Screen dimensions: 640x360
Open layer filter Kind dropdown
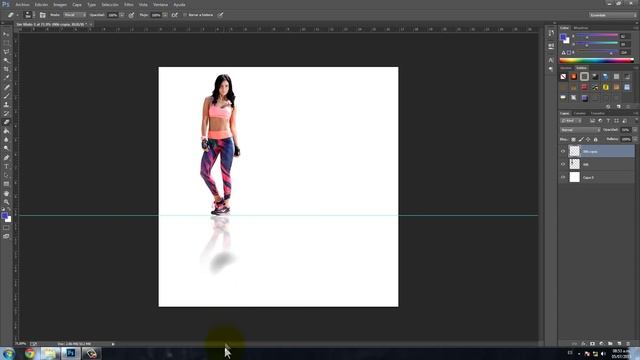click(x=571, y=121)
